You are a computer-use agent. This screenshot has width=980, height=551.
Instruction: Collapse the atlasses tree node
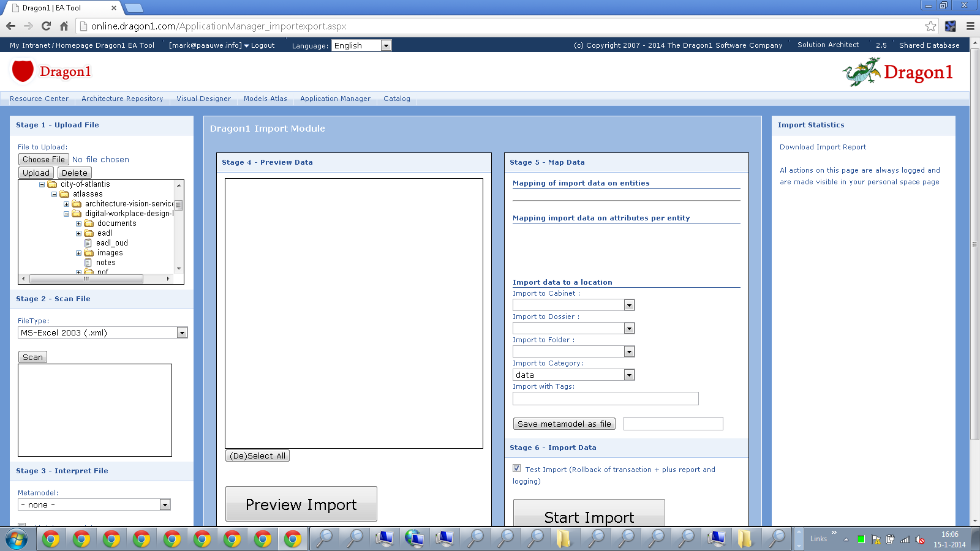55,194
